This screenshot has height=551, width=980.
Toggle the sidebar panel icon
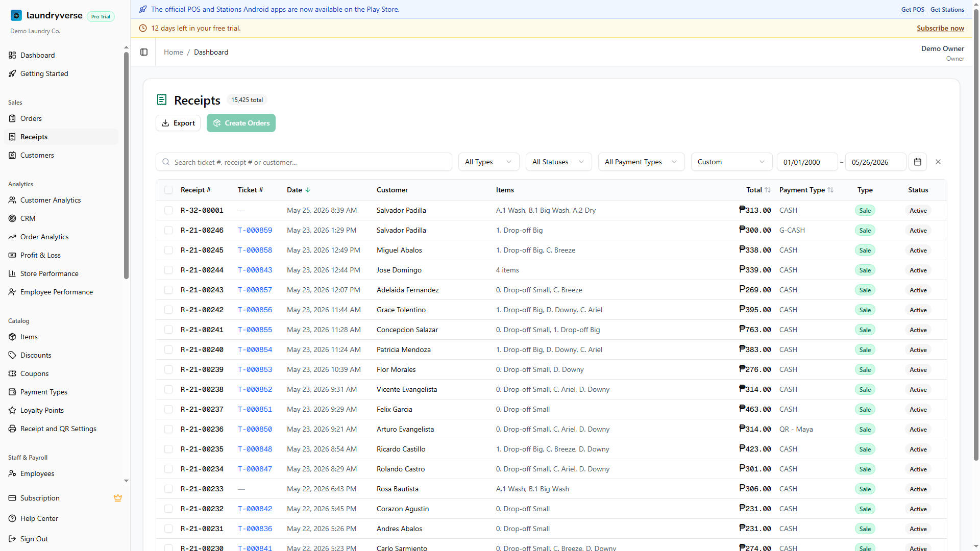[x=144, y=52]
